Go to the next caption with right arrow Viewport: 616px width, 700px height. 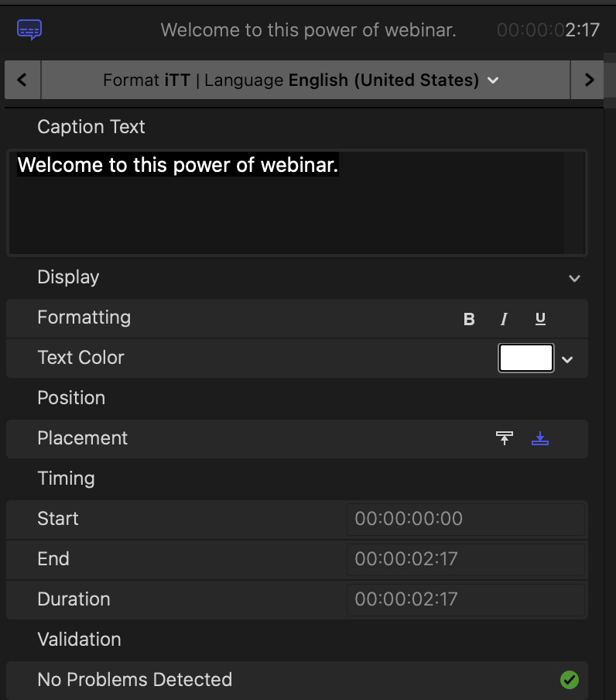pos(589,80)
